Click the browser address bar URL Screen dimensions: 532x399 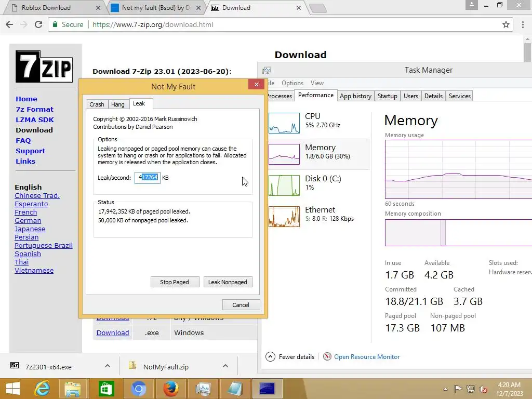coord(153,24)
